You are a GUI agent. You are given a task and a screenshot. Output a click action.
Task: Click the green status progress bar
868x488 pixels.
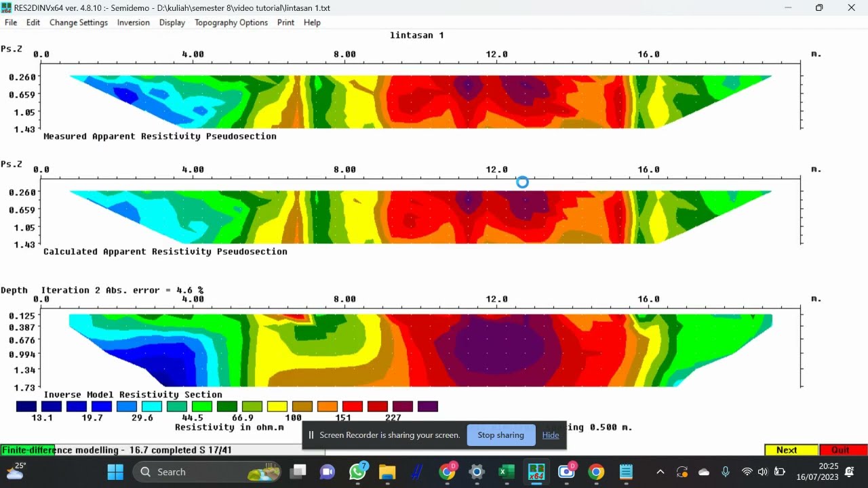click(28, 450)
